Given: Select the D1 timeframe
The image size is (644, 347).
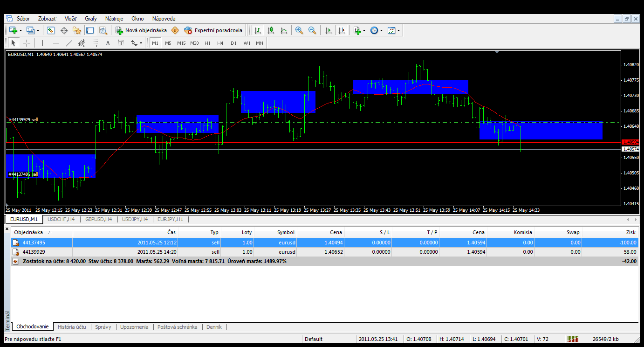Looking at the screenshot, I should click(233, 43).
